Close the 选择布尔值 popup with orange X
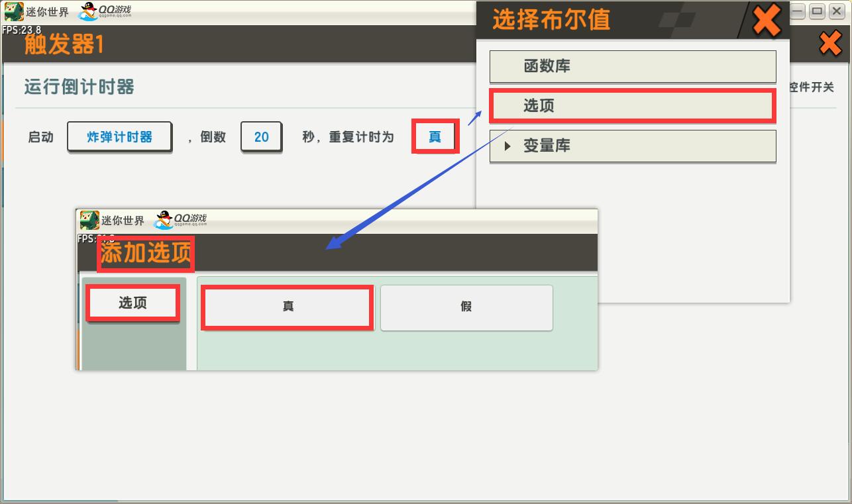Screen dimensions: 852x504 click(767, 19)
